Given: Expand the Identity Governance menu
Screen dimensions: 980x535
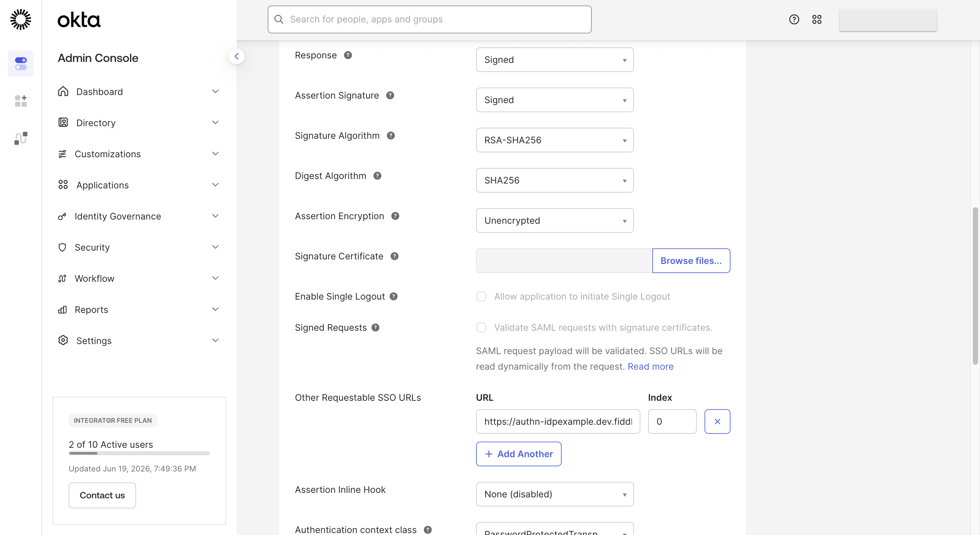Looking at the screenshot, I should point(139,216).
